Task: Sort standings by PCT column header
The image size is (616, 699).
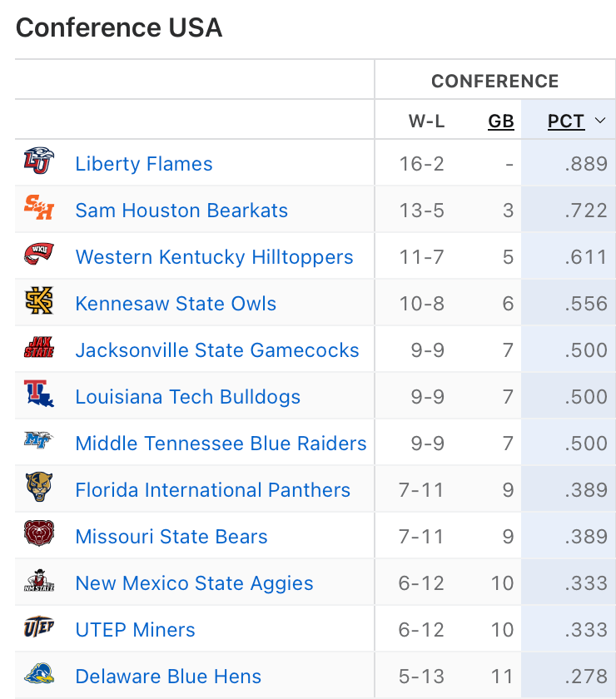Action: 566,121
